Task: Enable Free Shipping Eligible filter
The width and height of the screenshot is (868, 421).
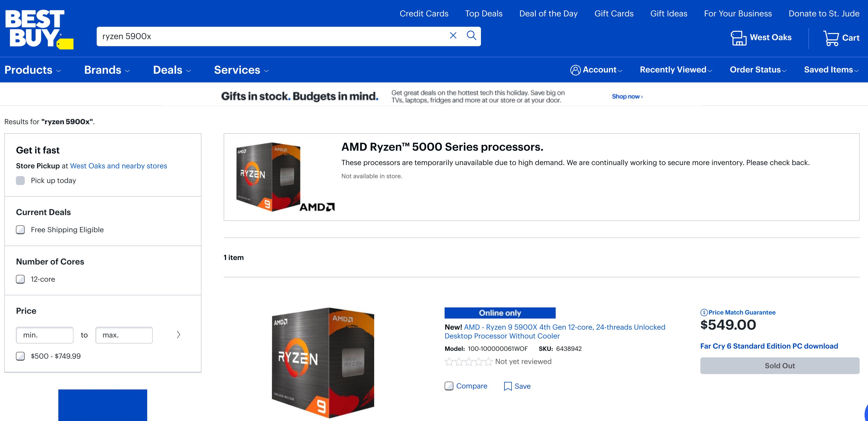Action: pyautogui.click(x=20, y=230)
